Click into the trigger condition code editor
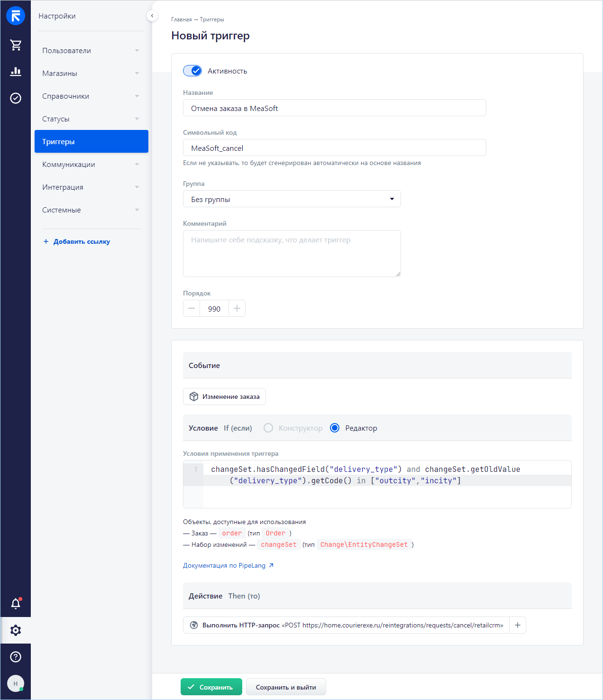603x700 pixels. (x=377, y=484)
